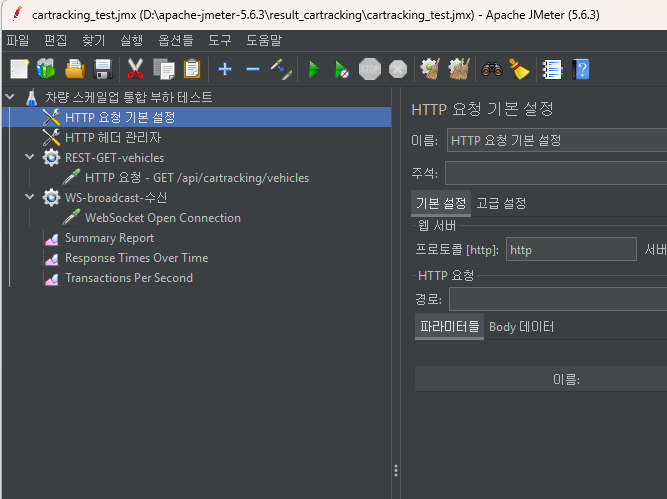Save the test plan with floppy icon
This screenshot has width=667, height=499.
click(x=103, y=69)
